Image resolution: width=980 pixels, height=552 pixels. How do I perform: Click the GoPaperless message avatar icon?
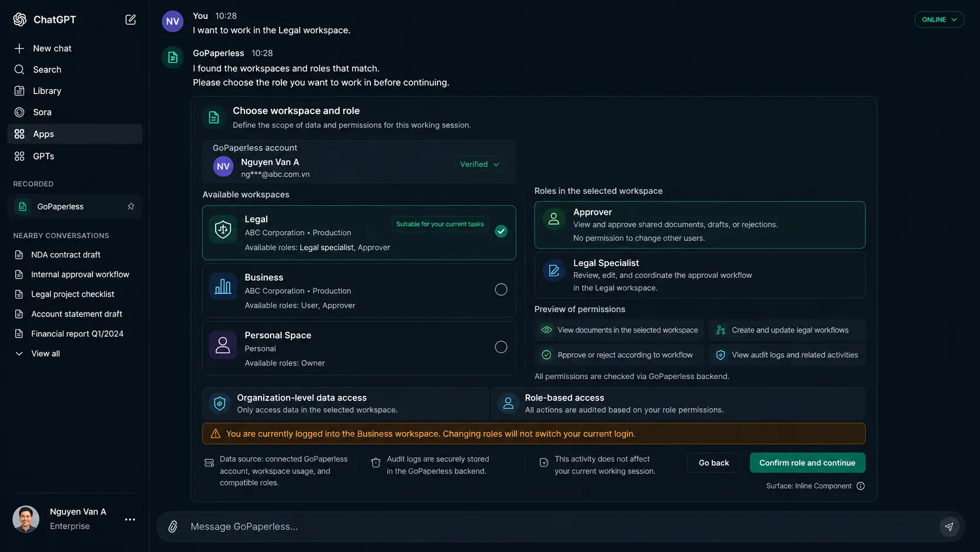[173, 57]
